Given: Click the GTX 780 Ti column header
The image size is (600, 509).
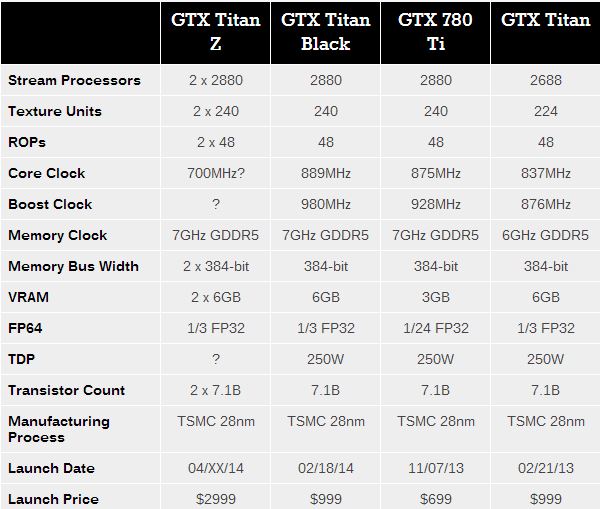Looking at the screenshot, I should tap(436, 32).
